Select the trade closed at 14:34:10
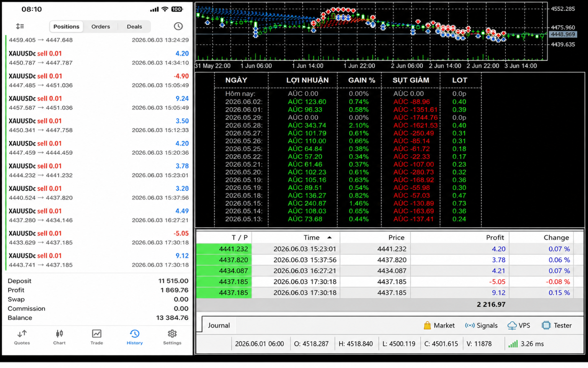 99,58
